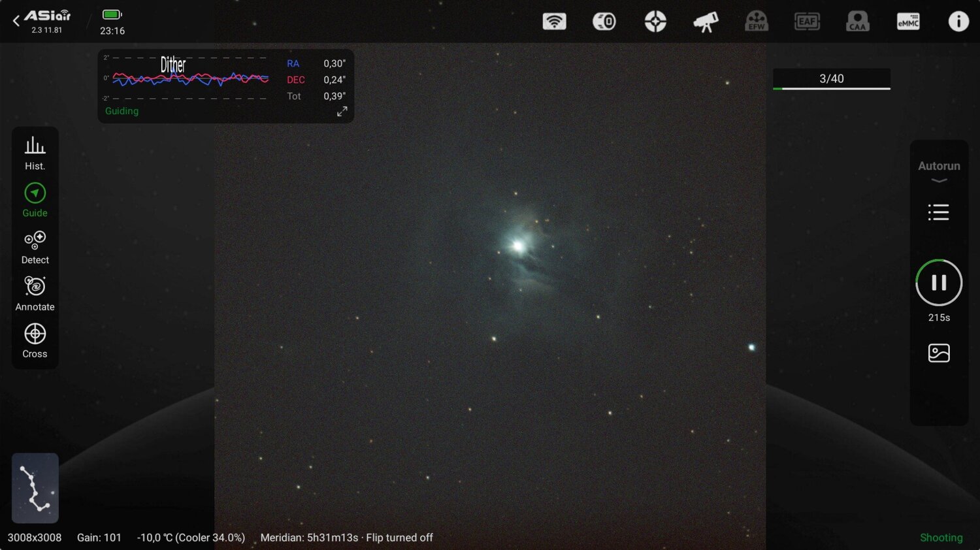Click the Meridian flip status text
Image resolution: width=980 pixels, height=550 pixels.
click(346, 538)
